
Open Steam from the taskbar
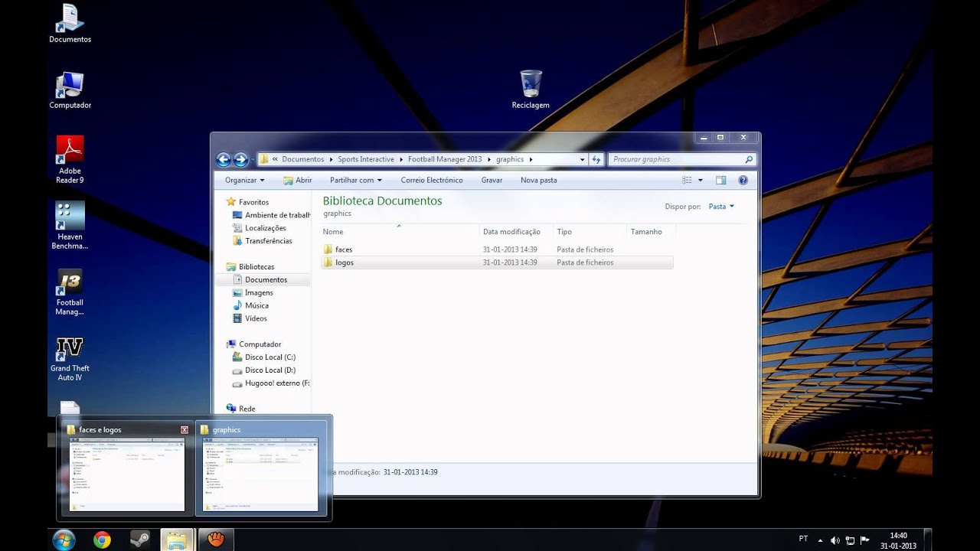click(140, 540)
